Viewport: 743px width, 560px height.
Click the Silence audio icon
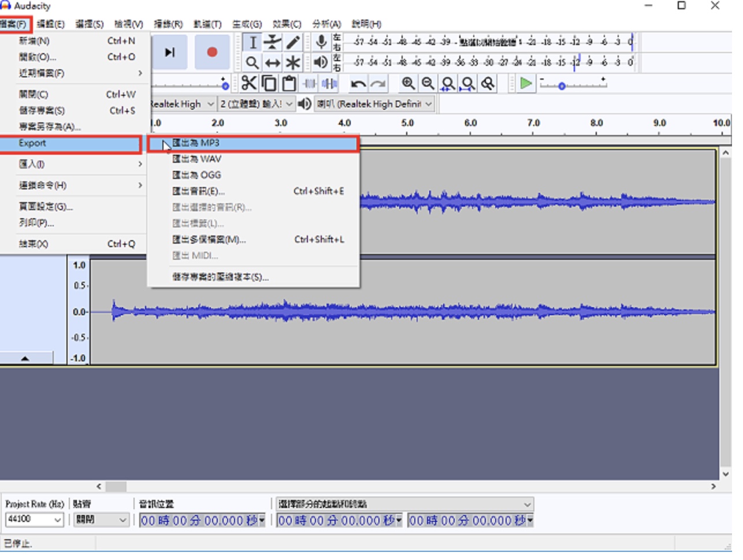point(329,84)
